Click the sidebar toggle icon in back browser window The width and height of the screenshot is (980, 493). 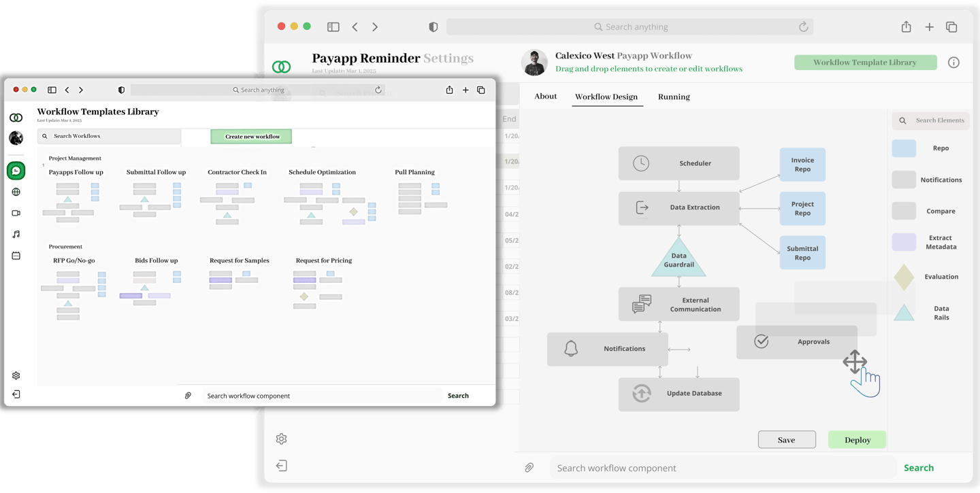[x=333, y=27]
